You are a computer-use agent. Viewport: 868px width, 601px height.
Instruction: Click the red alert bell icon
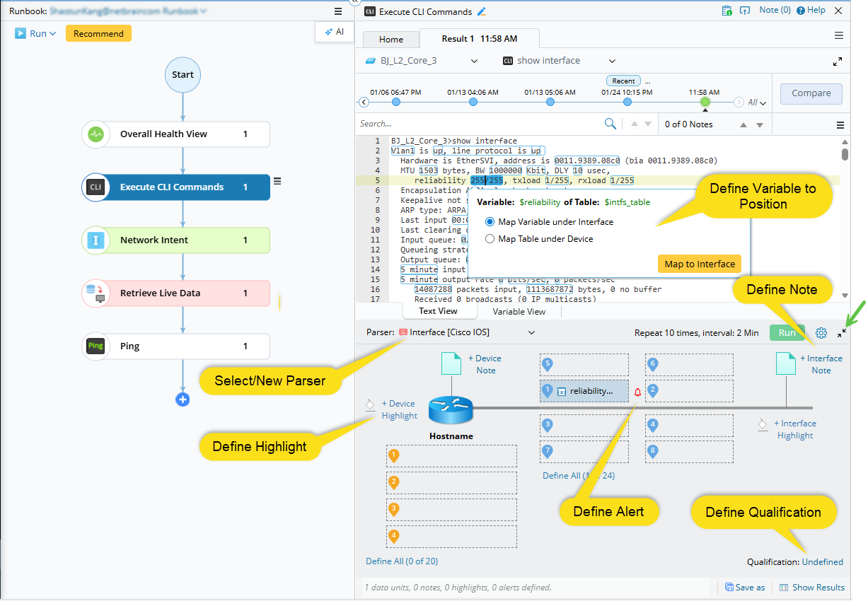(637, 392)
